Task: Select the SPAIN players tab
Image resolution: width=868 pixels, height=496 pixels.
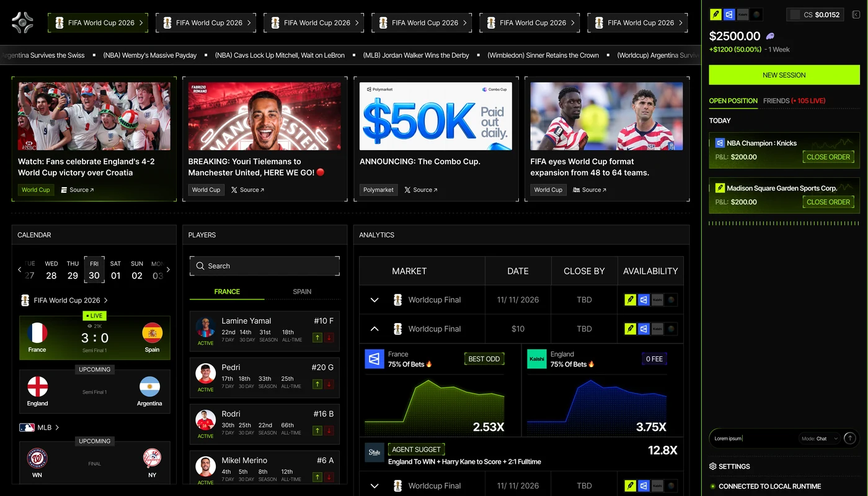Action: (x=302, y=291)
